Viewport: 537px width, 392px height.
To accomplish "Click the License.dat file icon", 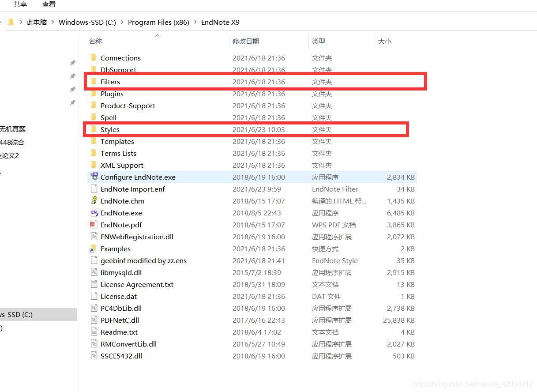I will point(94,296).
